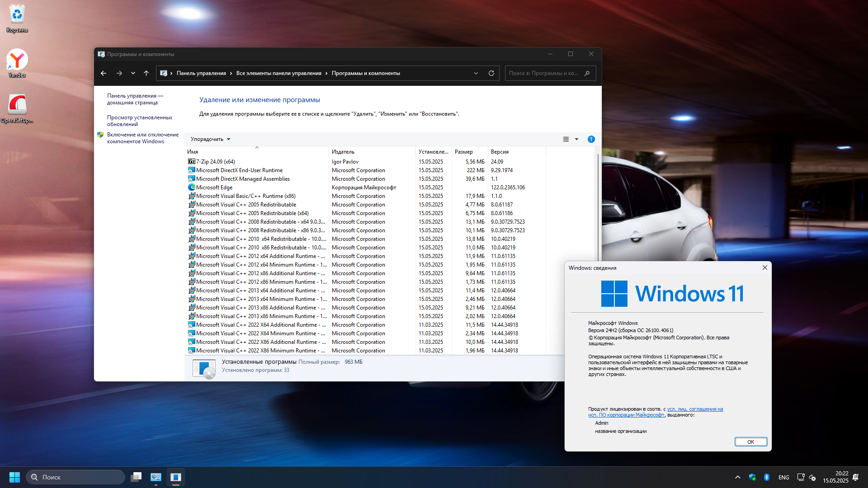This screenshot has height=488, width=868.
Task: Select Visual Basic/C++ Runtime (x86) icon
Action: [191, 196]
